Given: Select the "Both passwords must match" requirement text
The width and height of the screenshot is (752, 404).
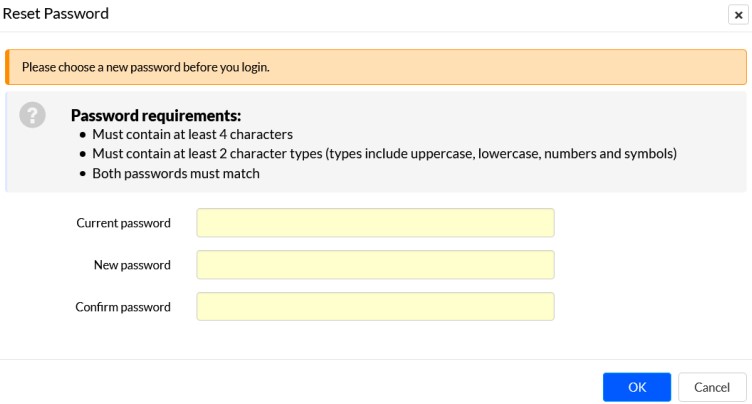Looking at the screenshot, I should click(176, 173).
